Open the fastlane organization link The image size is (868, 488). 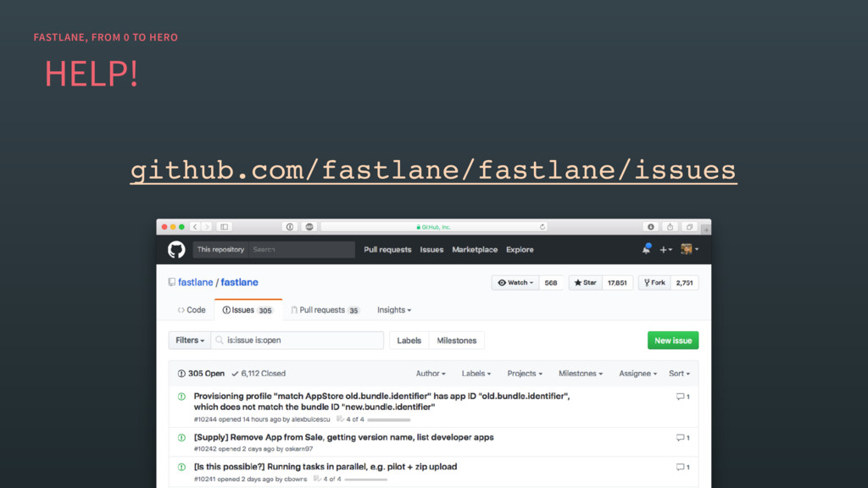click(x=196, y=282)
